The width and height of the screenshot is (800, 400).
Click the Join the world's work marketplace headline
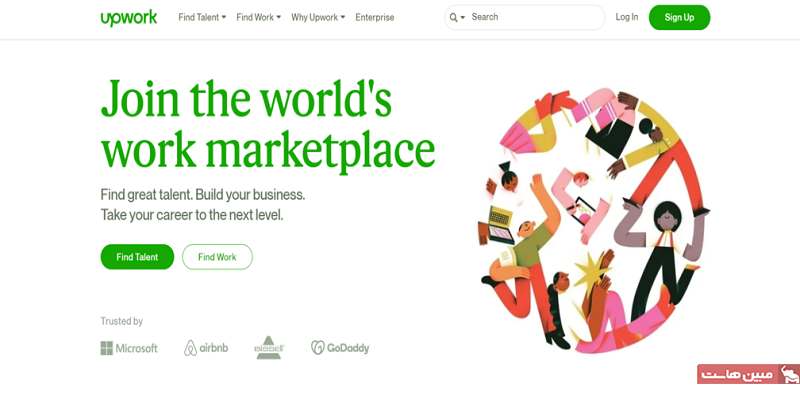[267, 124]
